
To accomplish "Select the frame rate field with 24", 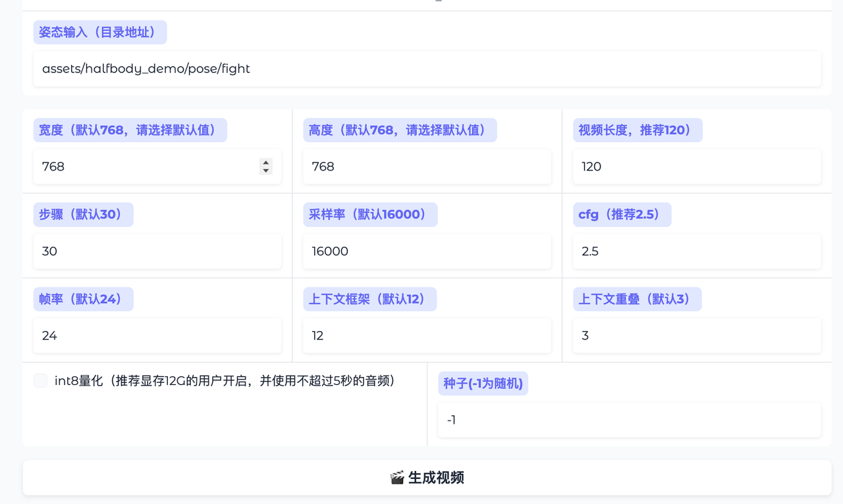I will pyautogui.click(x=157, y=336).
